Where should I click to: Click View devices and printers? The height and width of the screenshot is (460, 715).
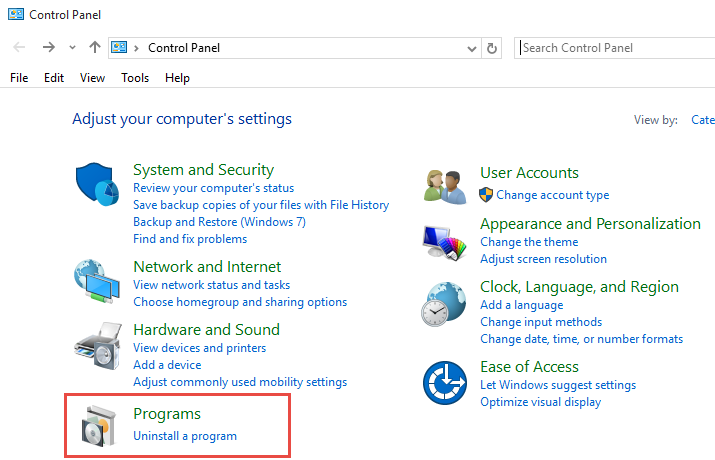click(x=199, y=348)
